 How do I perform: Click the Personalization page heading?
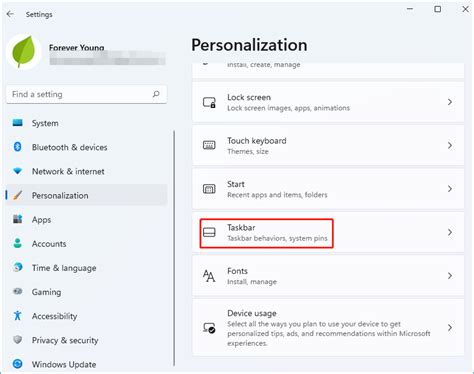(249, 45)
